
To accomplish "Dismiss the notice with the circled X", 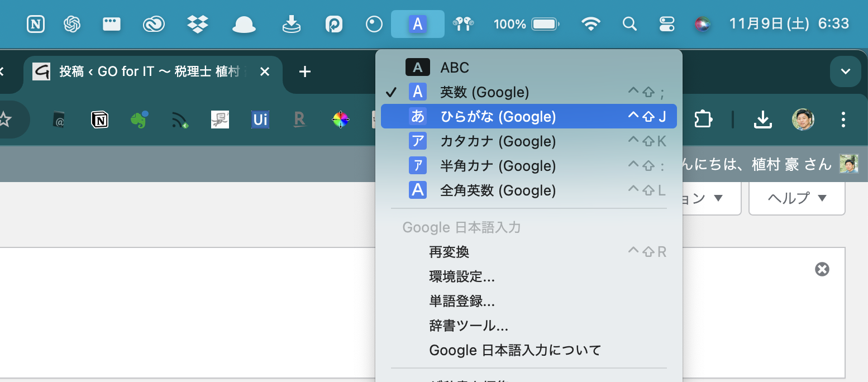I will pos(822,269).
